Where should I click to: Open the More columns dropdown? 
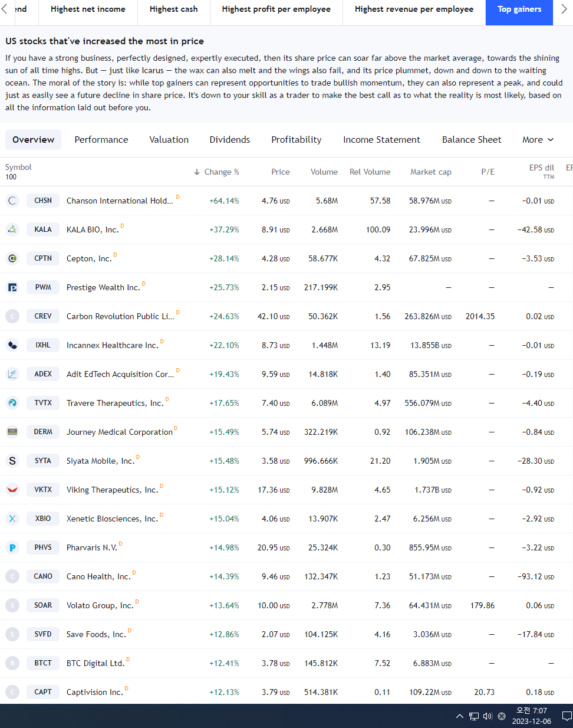538,140
